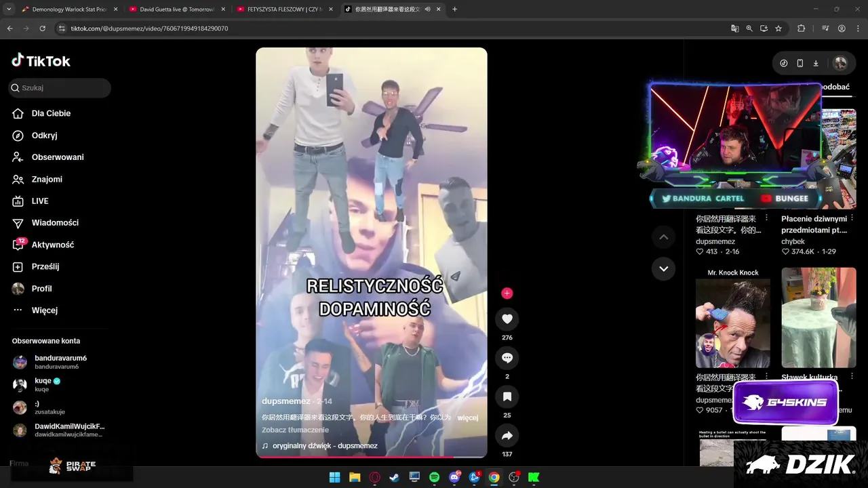Open chybek username under video card
The height and width of the screenshot is (488, 868).
point(793,241)
